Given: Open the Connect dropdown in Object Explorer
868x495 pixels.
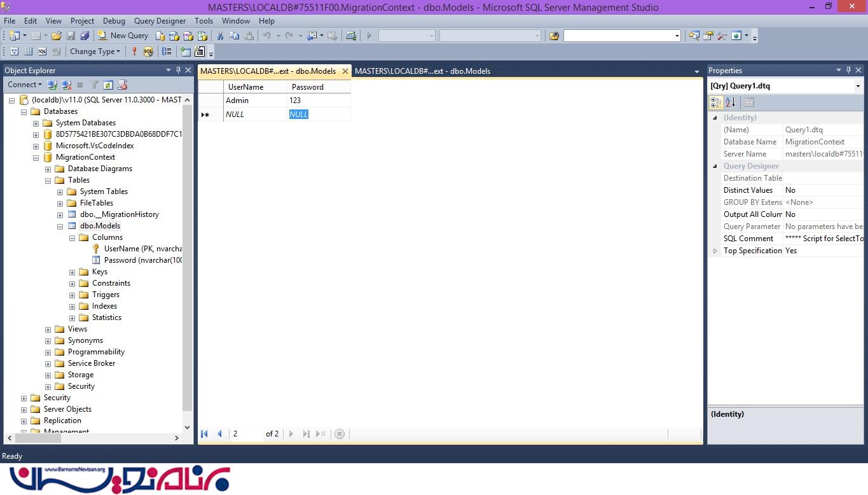Looking at the screenshot, I should pos(25,85).
